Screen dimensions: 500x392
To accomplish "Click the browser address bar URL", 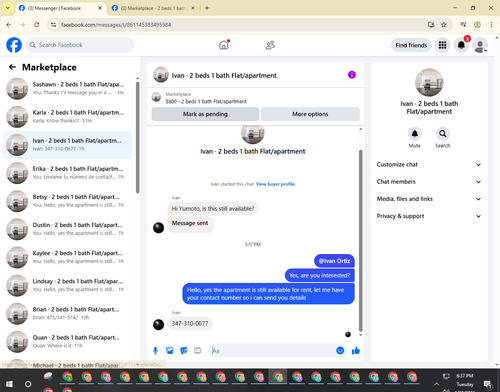I will [x=116, y=25].
